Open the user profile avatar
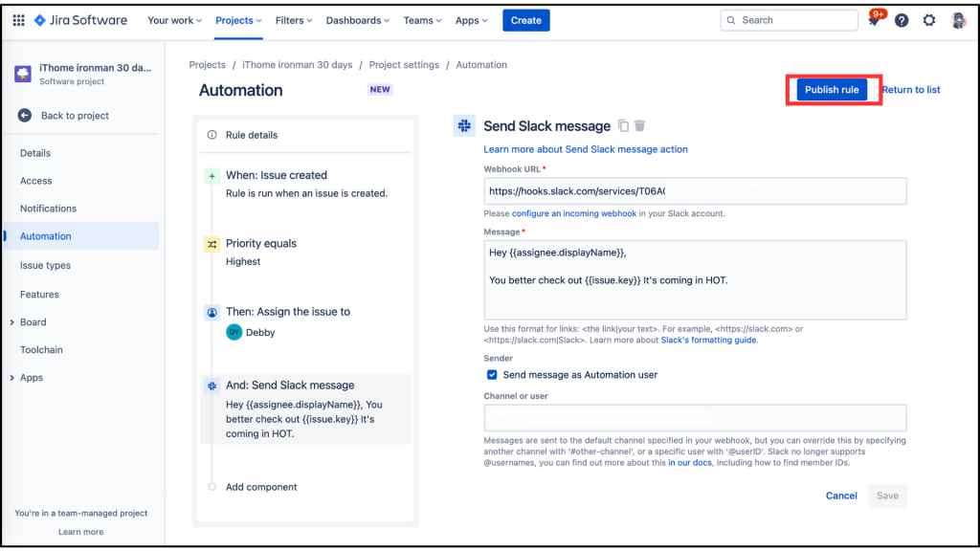Image resolution: width=980 pixels, height=551 pixels. [x=958, y=20]
